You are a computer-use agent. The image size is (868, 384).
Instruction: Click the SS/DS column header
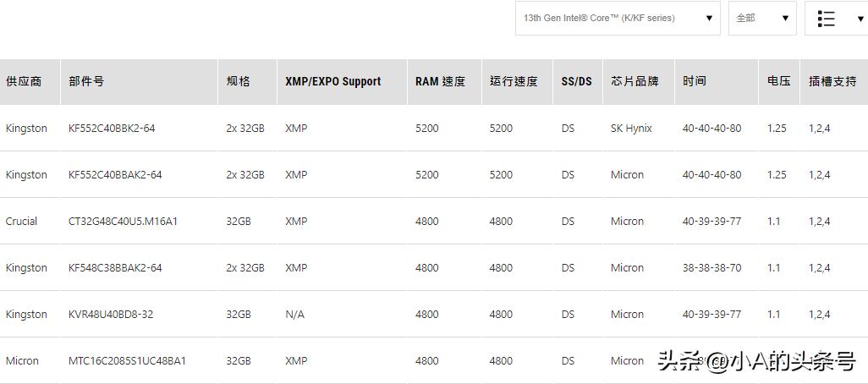click(576, 81)
